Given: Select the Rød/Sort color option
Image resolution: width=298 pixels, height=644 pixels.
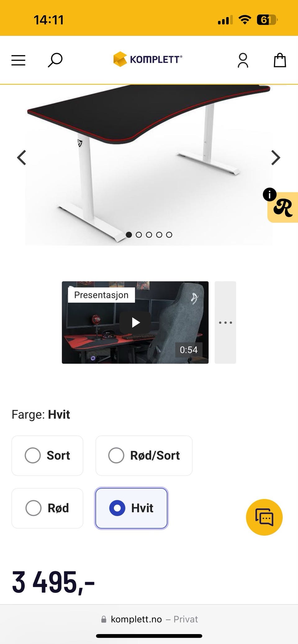Looking at the screenshot, I should 144,456.
